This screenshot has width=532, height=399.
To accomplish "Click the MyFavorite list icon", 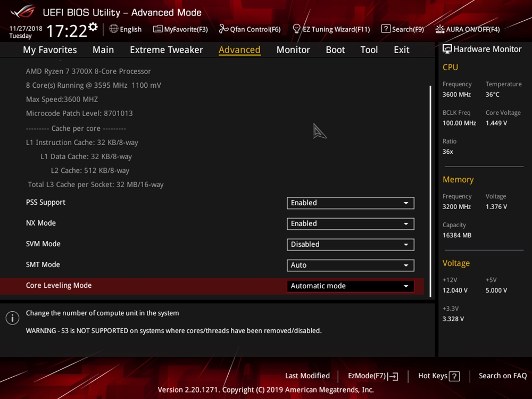I will [158, 29].
